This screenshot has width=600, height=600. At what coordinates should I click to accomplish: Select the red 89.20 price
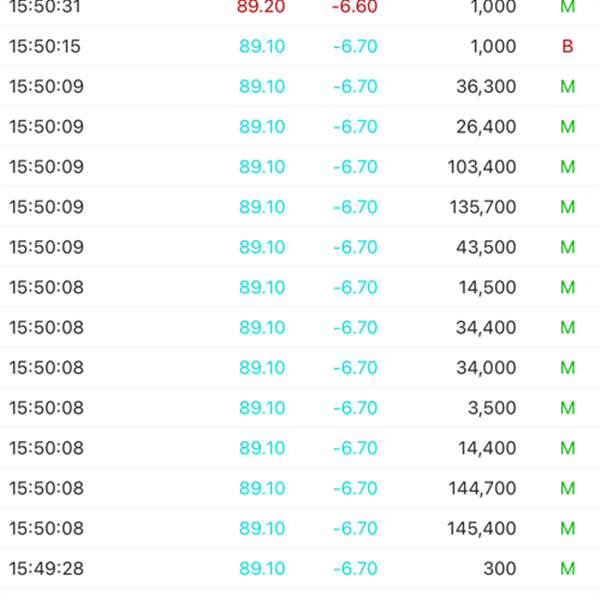[x=262, y=7]
